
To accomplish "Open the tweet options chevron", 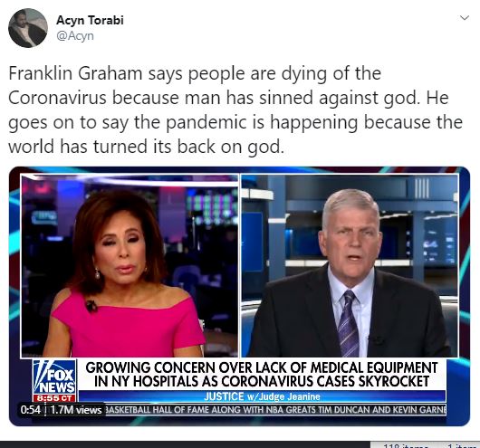I will 465,18.
